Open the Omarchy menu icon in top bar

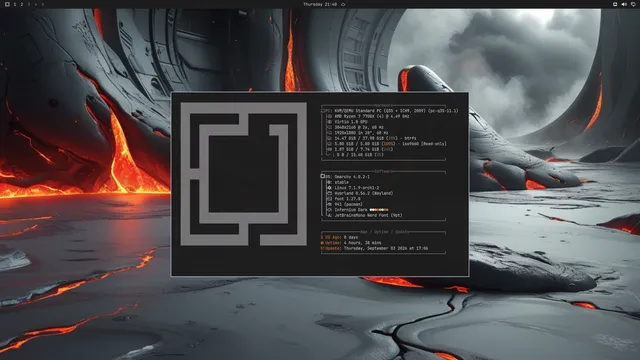[x=7, y=4]
